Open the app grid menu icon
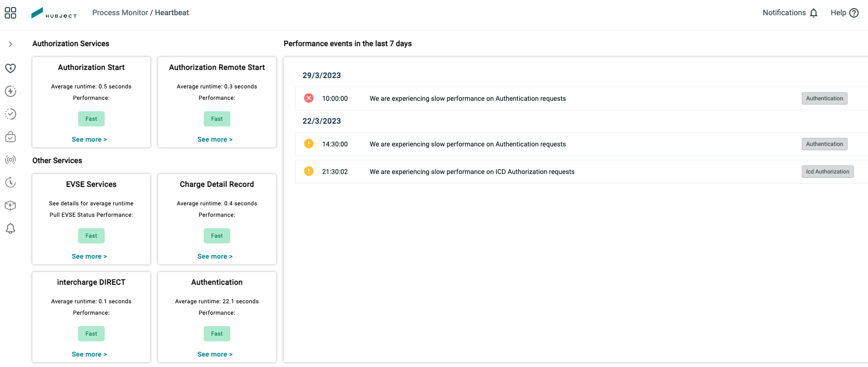This screenshot has height=367, width=868. [10, 13]
